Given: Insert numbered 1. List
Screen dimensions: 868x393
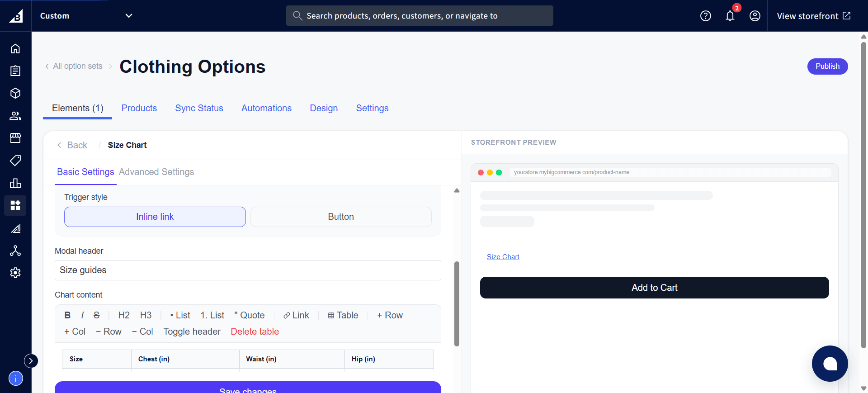Looking at the screenshot, I should tap(212, 315).
